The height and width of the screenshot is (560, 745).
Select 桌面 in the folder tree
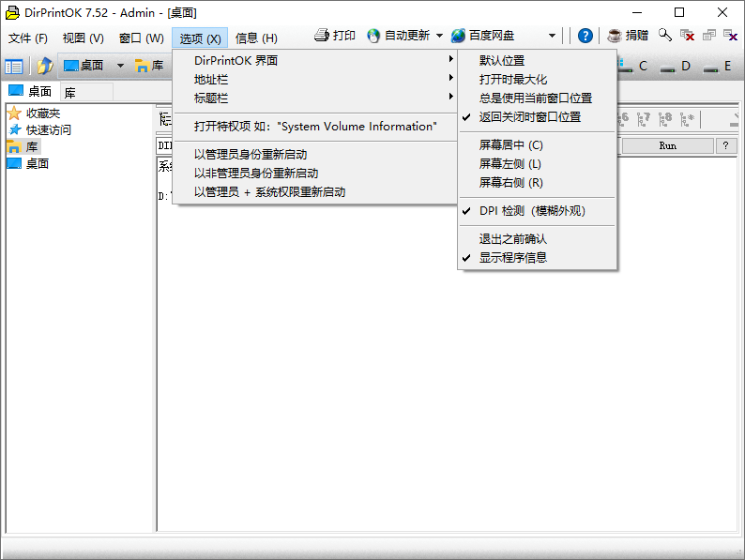(x=28, y=164)
